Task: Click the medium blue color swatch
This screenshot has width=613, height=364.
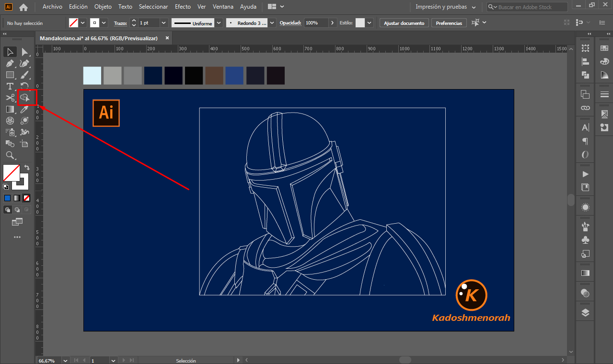Action: [235, 76]
